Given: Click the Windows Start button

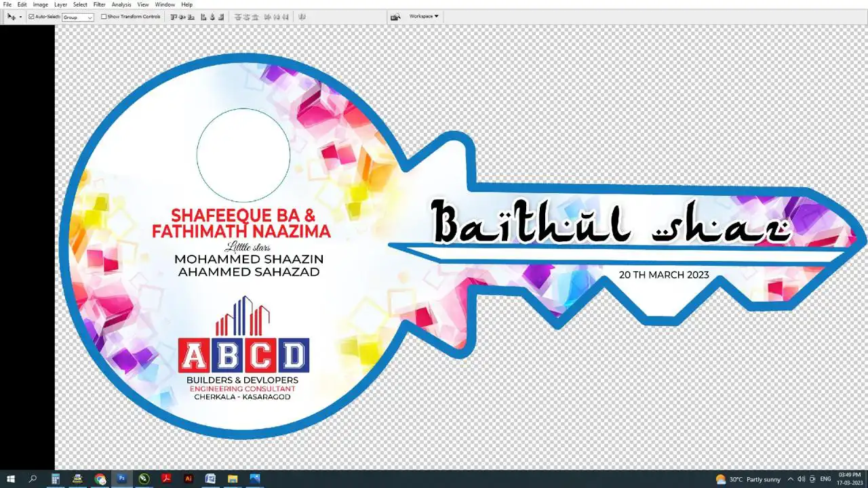Looking at the screenshot, I should tap(11, 479).
